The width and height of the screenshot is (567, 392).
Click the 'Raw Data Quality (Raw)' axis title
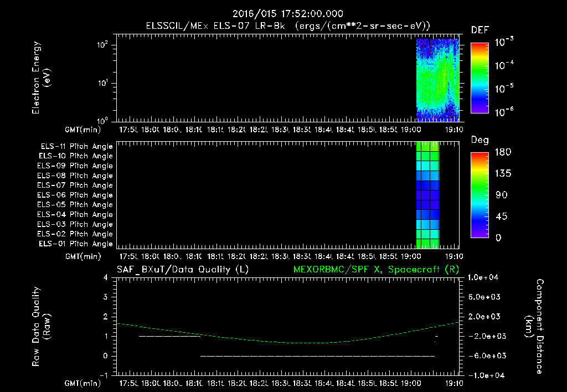pos(41,327)
